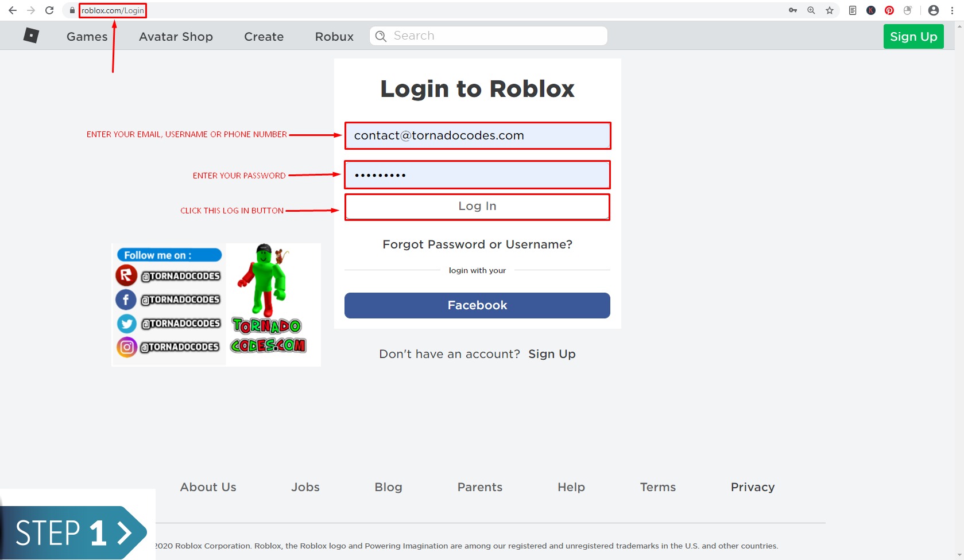
Task: Open the browser profile avatar icon
Action: (x=934, y=10)
